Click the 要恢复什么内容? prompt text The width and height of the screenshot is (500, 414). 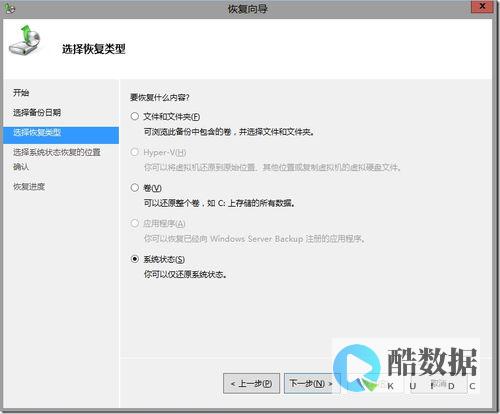click(160, 97)
